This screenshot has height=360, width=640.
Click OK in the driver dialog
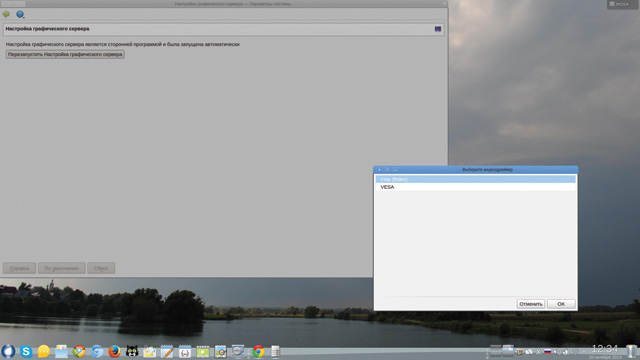561,304
